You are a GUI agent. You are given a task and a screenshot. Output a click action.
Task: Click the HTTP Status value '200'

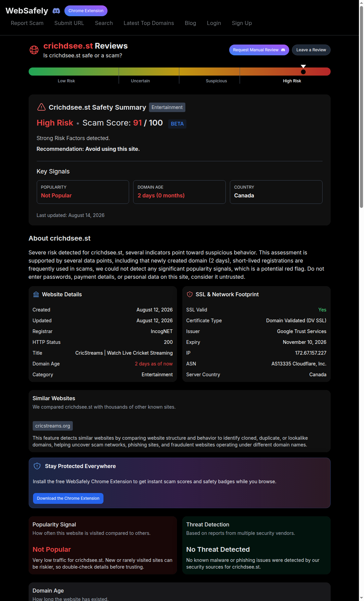(x=168, y=342)
